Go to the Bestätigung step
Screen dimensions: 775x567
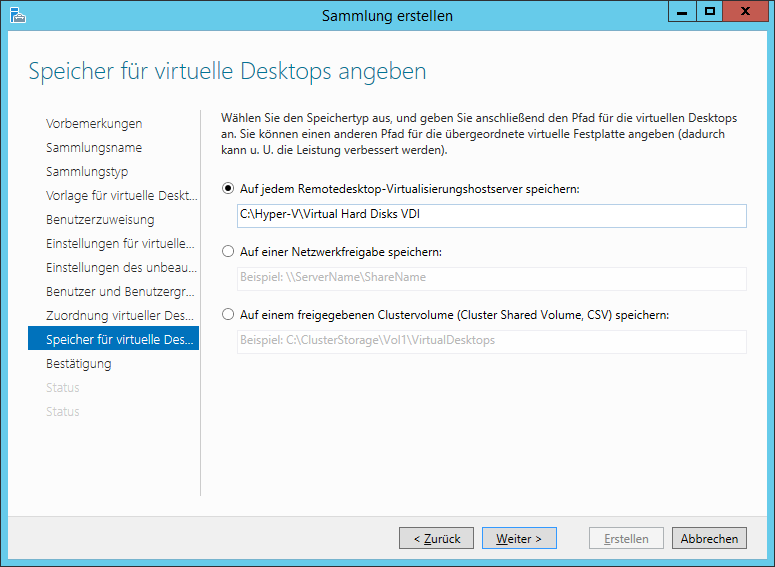coord(79,363)
